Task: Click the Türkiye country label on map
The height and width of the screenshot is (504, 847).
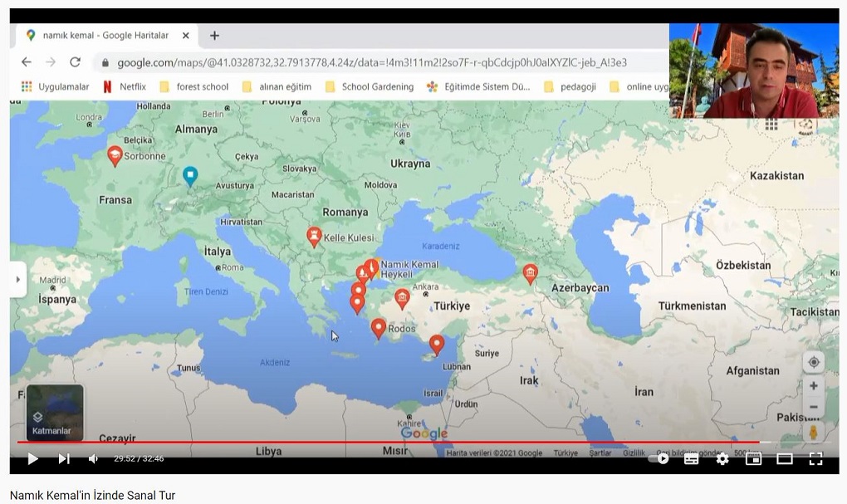Action: (x=452, y=306)
